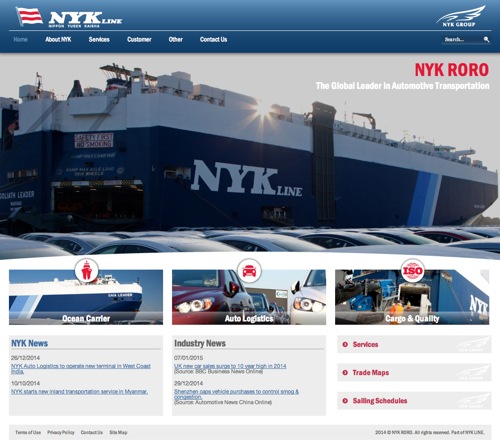Click the 29/12/2014 industry news date
The height and width of the screenshot is (448, 500).
189,383
